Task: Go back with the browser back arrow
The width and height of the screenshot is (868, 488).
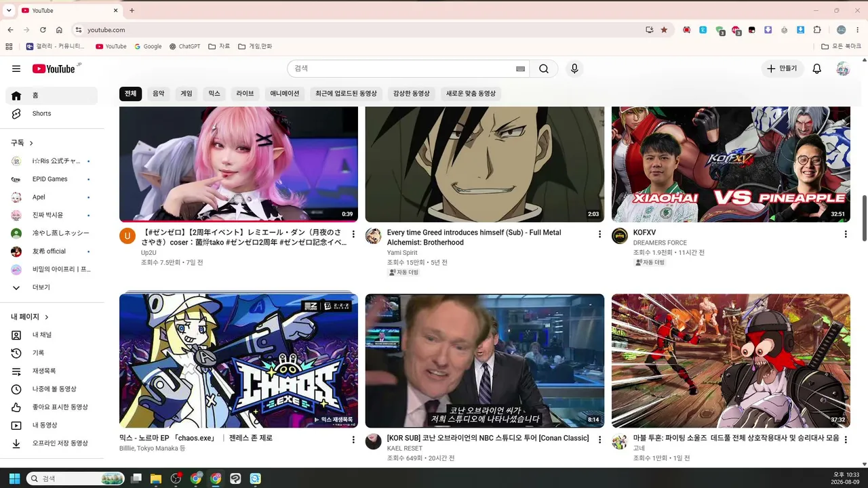Action: [10, 30]
